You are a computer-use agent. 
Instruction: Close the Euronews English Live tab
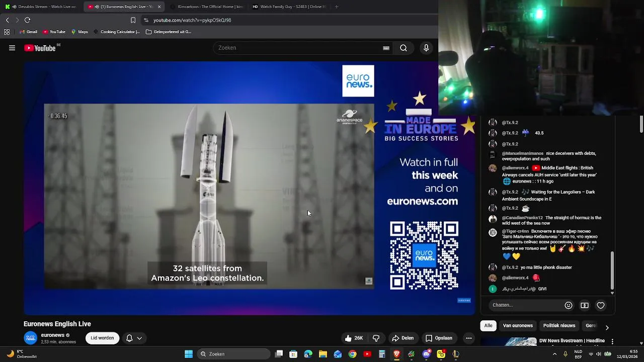159,7
